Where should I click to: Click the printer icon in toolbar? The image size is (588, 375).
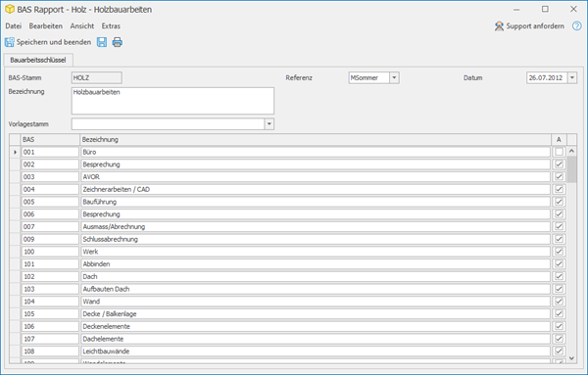coord(118,42)
